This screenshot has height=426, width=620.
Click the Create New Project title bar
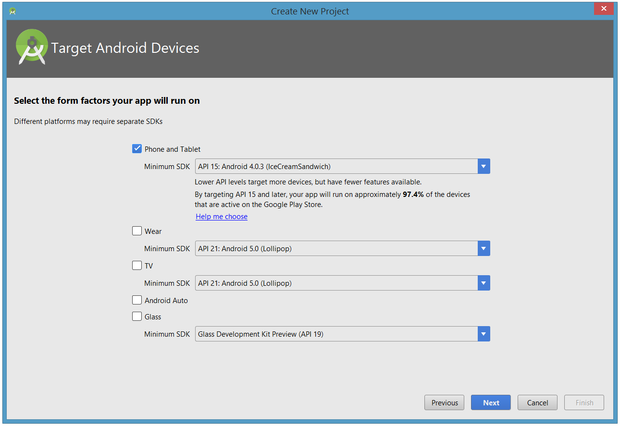coord(310,10)
